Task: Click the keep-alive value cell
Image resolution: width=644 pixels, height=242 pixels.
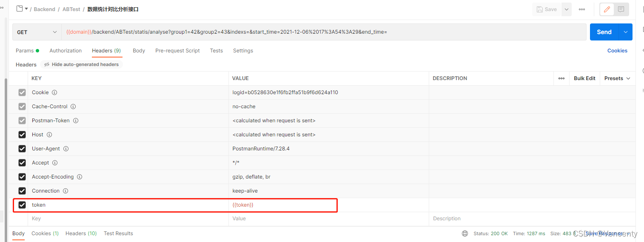Action: [x=329, y=191]
